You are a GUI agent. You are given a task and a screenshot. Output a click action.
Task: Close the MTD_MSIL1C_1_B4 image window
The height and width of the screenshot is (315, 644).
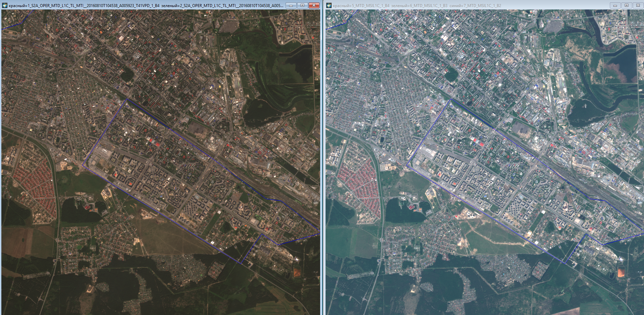pos(638,5)
